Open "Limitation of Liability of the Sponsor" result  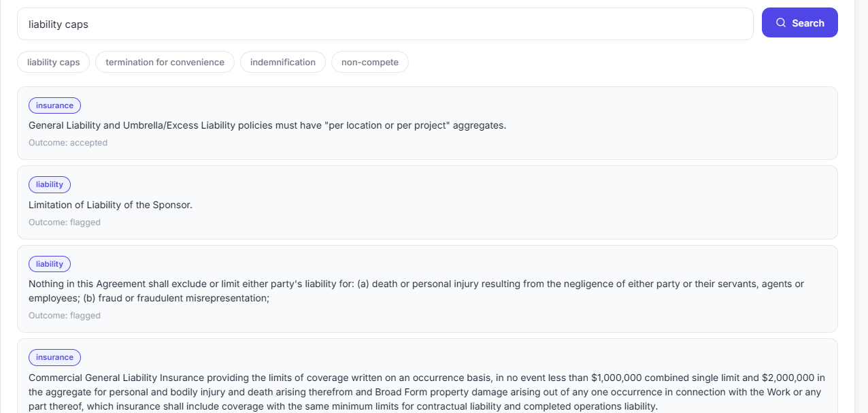click(x=427, y=203)
